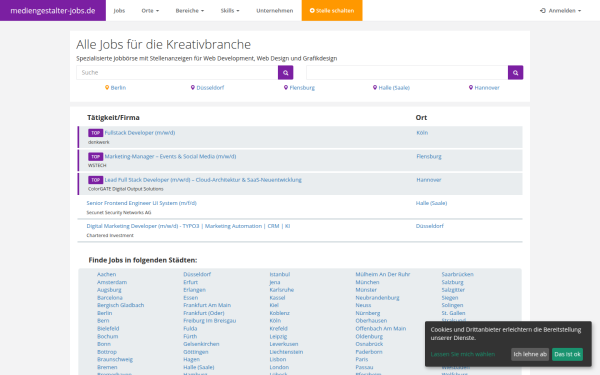Open Offenbach Am Main in the city list

click(x=381, y=329)
